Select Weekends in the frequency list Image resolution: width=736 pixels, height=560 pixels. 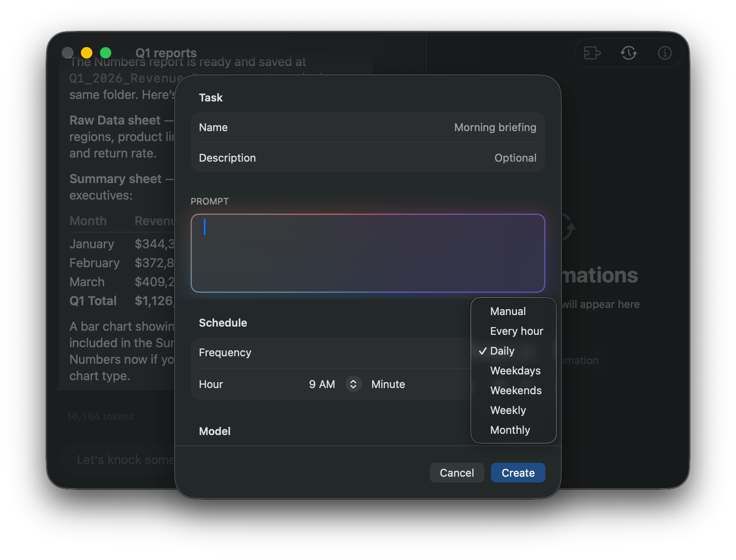point(516,391)
